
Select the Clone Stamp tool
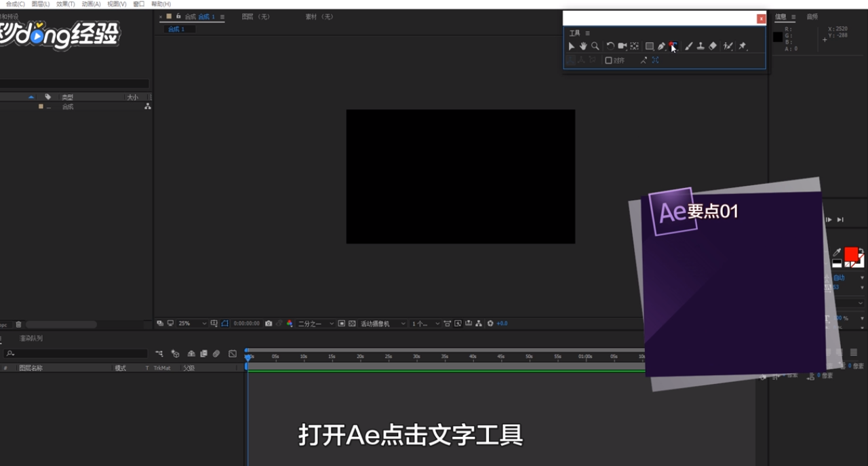(701, 46)
